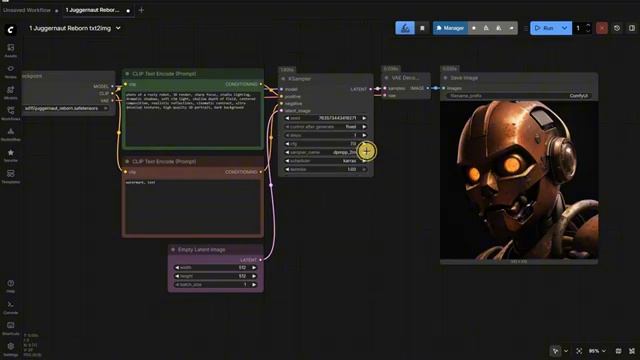Click the blue highlighted icon left of Manager

tap(405, 28)
